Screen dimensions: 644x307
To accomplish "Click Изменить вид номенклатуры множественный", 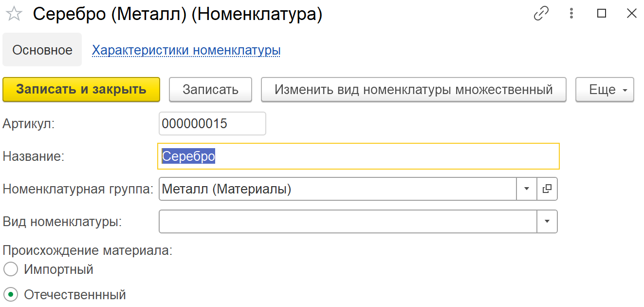I will tap(414, 90).
